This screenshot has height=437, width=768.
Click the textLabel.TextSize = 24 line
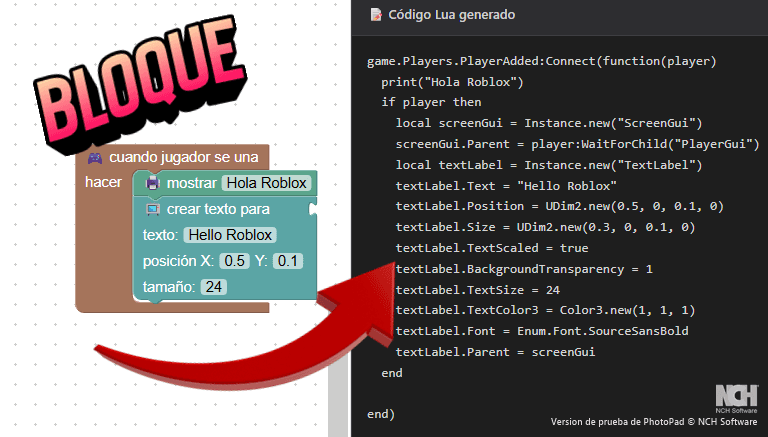[x=478, y=290]
